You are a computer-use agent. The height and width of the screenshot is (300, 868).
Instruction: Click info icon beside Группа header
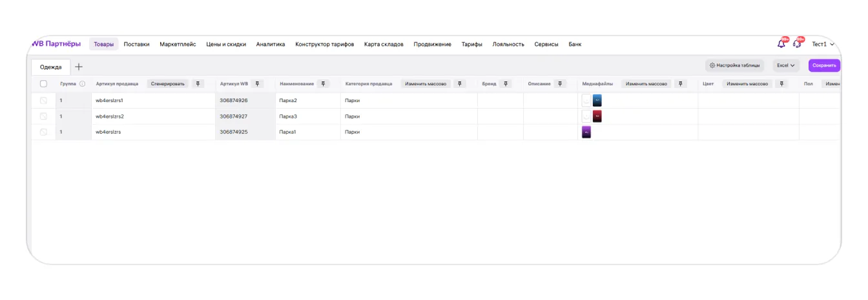coord(82,84)
